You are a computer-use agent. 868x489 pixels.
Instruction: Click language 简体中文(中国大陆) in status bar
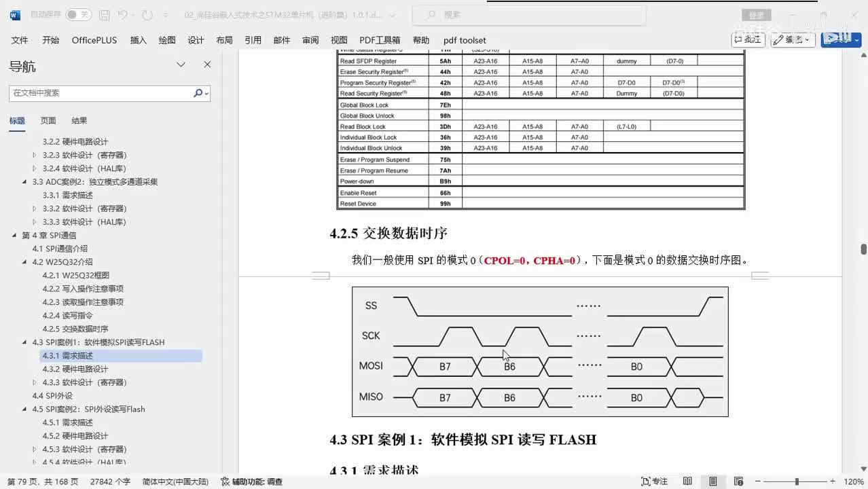point(175,482)
